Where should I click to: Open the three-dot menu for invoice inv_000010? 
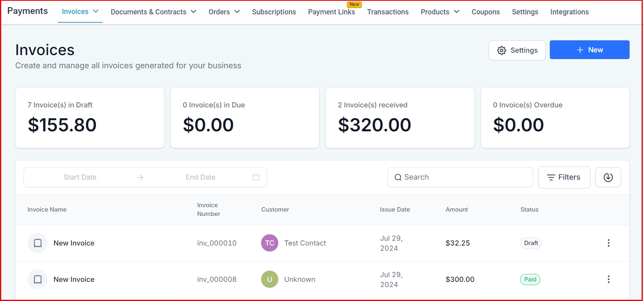coord(608,243)
